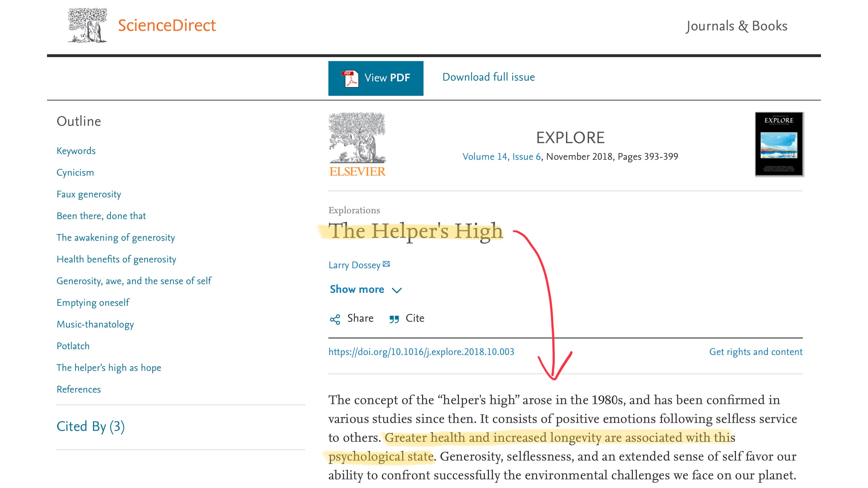Click the Show more chevron arrow

click(x=397, y=290)
